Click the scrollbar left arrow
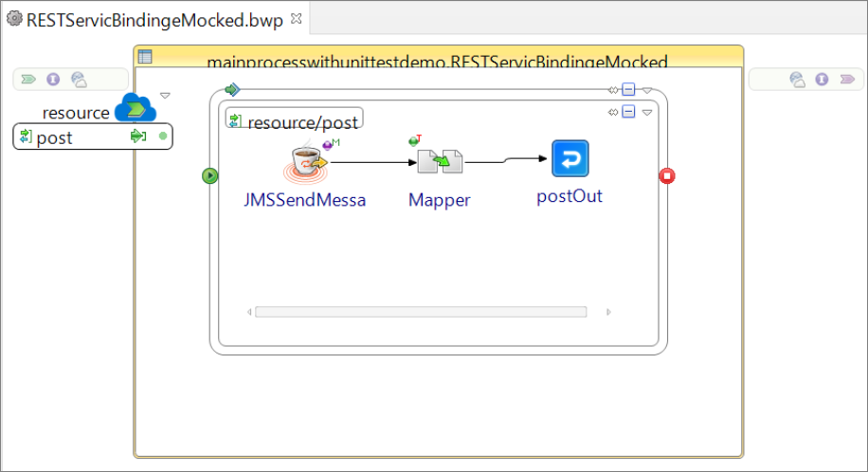Image resolution: width=868 pixels, height=472 pixels. point(249,312)
